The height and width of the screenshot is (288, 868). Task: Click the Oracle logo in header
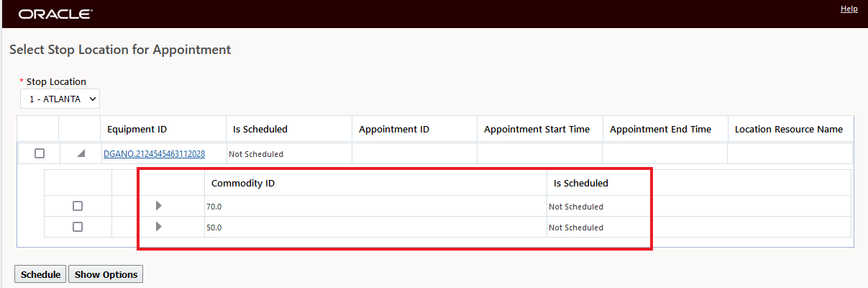(55, 14)
